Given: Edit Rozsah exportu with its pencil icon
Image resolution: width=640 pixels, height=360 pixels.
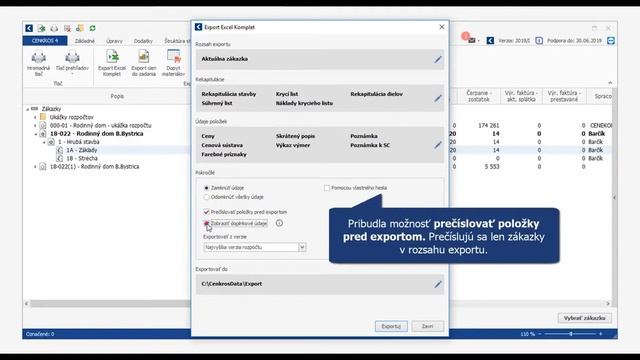Looking at the screenshot, I should (438, 60).
